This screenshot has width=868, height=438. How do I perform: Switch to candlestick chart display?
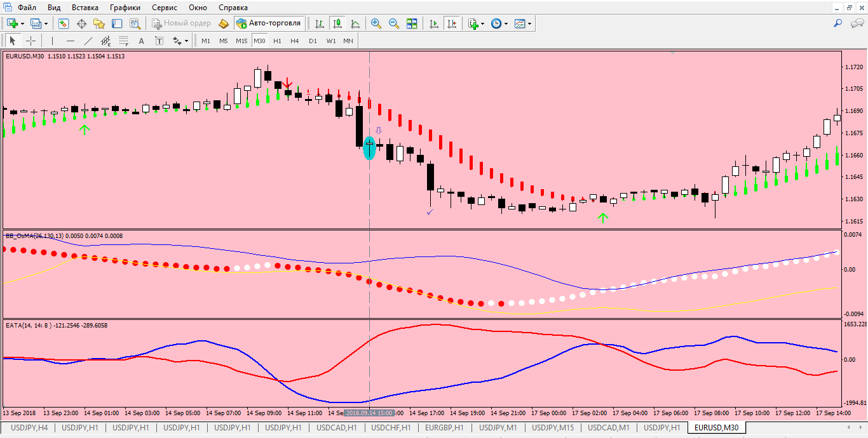point(337,23)
